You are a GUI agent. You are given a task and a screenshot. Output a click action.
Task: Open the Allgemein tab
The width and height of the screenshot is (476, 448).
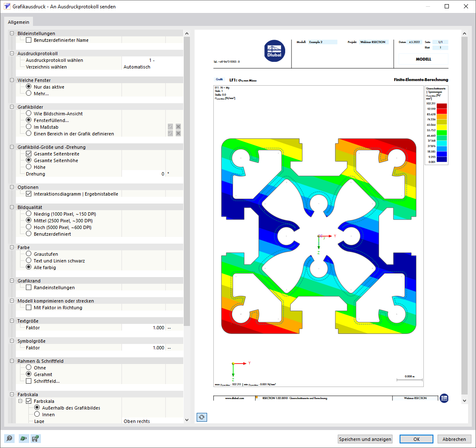18,22
